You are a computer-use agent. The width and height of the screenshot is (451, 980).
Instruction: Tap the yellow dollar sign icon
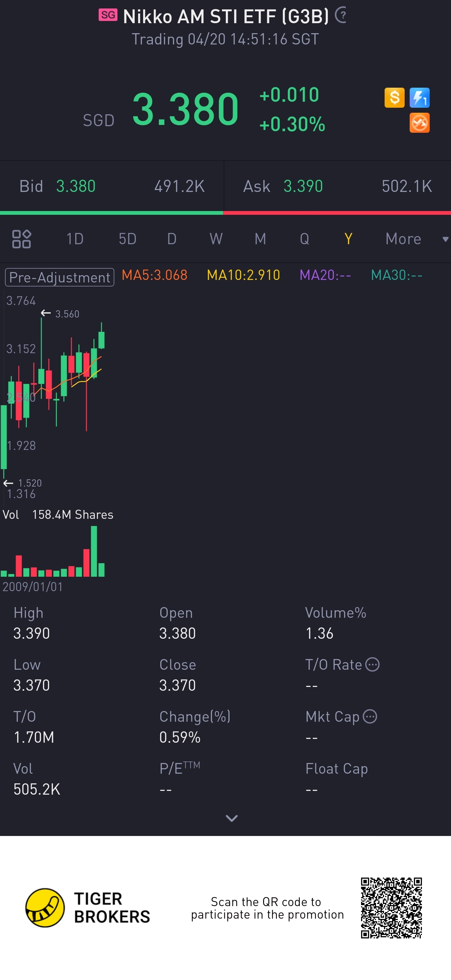[x=394, y=98]
